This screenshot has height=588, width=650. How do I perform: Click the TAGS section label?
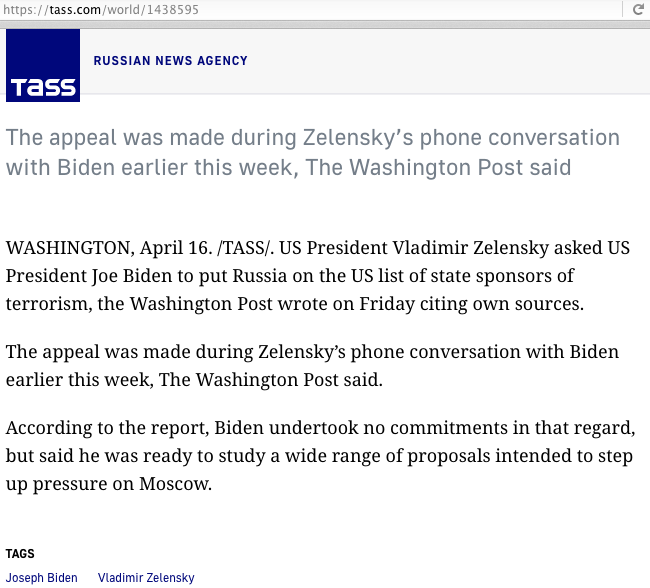pyautogui.click(x=19, y=554)
